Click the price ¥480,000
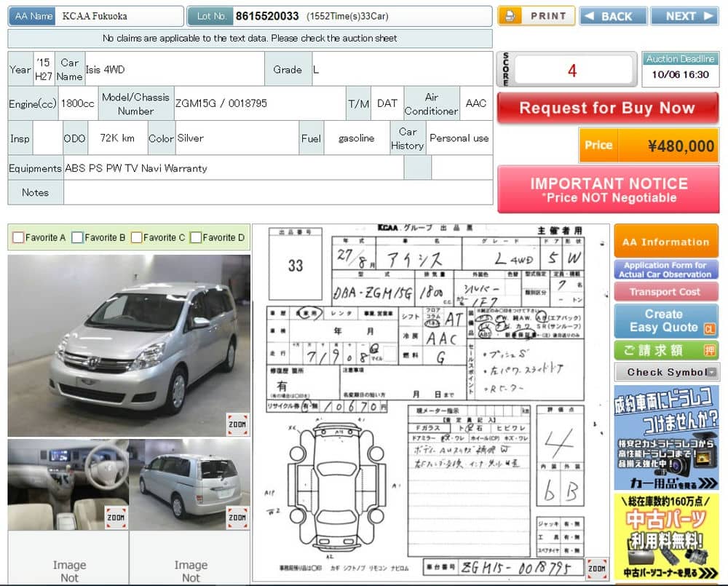 click(x=681, y=146)
